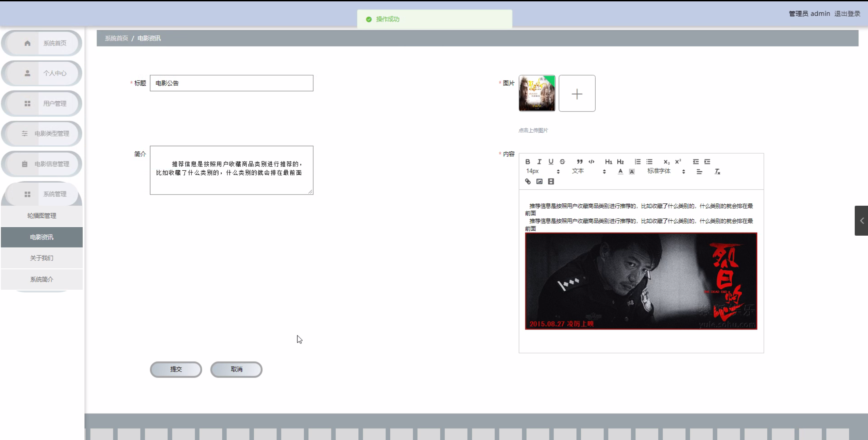Click the home icon in sidebar
Image resolution: width=868 pixels, height=440 pixels.
click(28, 43)
